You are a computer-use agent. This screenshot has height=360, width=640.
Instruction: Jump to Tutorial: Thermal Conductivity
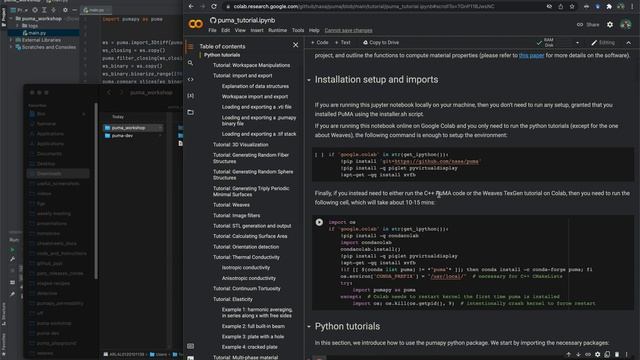246,257
